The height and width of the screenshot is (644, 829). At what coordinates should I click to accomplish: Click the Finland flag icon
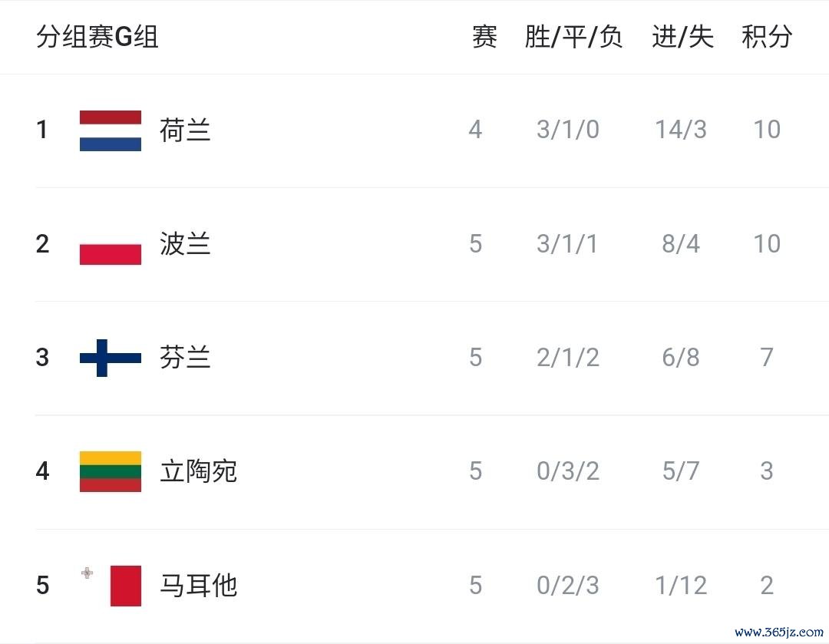[110, 358]
